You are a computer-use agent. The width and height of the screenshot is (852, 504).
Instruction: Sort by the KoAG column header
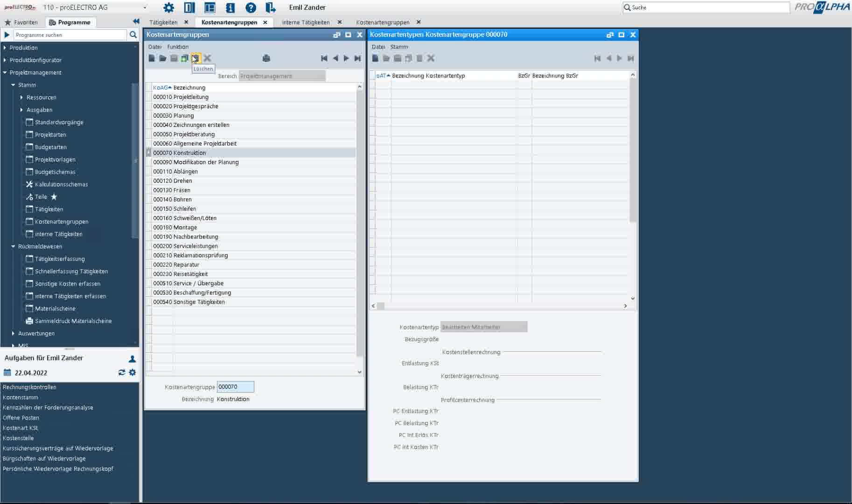coord(162,87)
